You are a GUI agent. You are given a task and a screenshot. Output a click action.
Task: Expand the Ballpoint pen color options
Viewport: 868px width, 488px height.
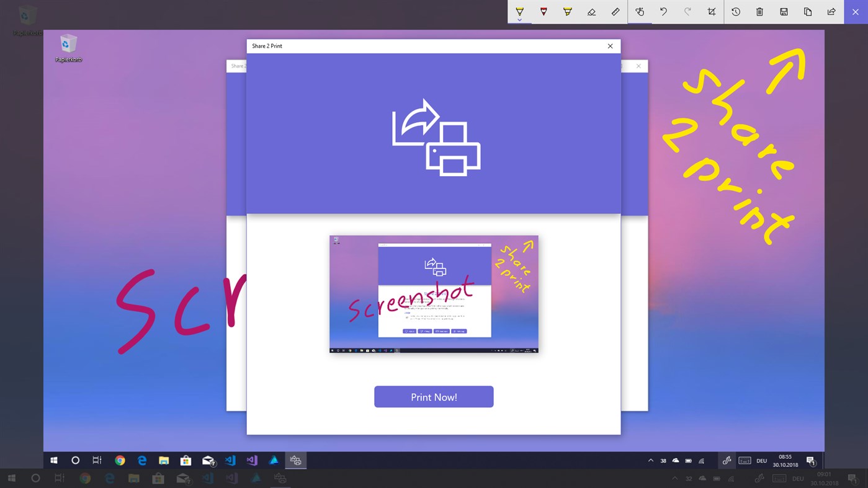(519, 20)
